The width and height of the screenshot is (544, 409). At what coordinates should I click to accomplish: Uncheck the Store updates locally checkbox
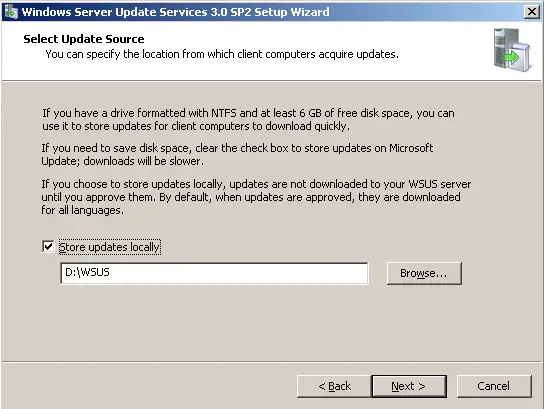[x=48, y=247]
